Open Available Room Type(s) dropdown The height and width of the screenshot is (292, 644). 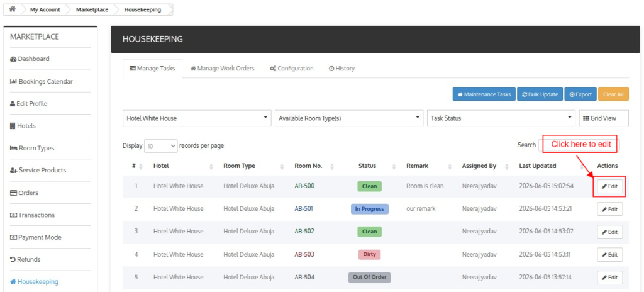[x=349, y=118]
